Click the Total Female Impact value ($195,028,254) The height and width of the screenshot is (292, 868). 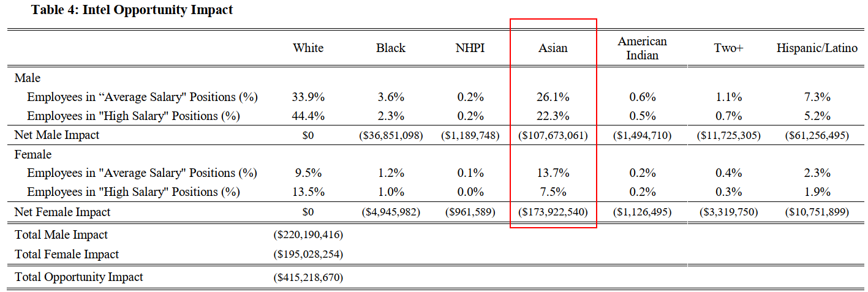tap(308, 255)
